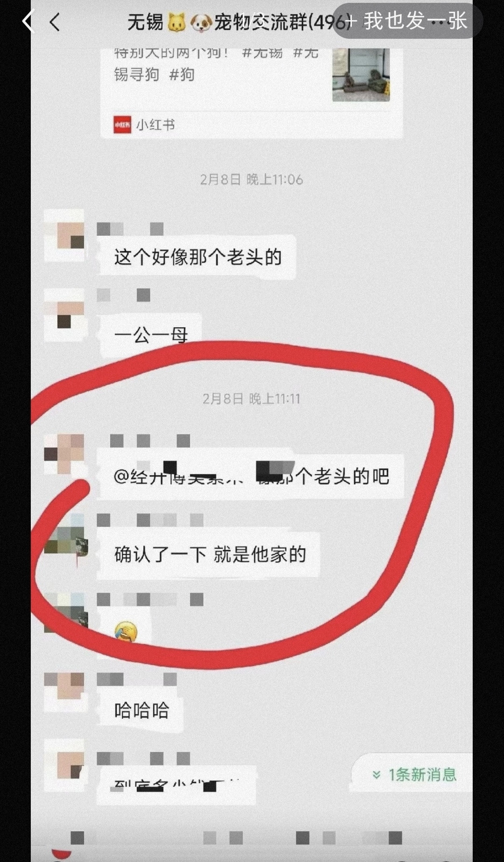Tap the 小红书 source label
Screen dimensions: 504x862
pos(155,125)
